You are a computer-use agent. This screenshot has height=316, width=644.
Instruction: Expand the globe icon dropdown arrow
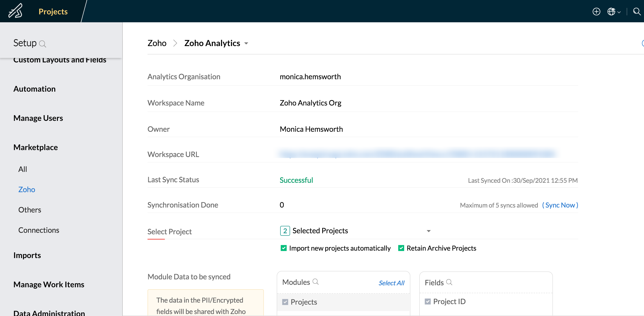[619, 12]
